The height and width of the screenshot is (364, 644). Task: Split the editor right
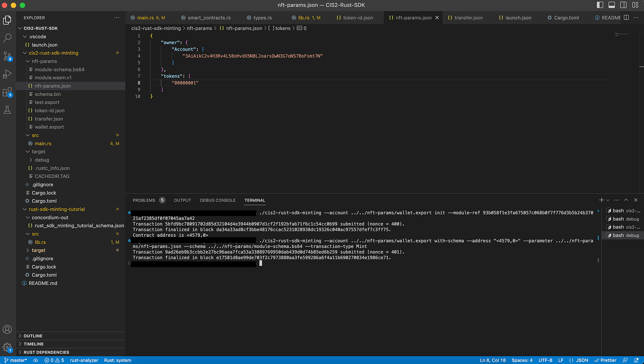pyautogui.click(x=626, y=18)
